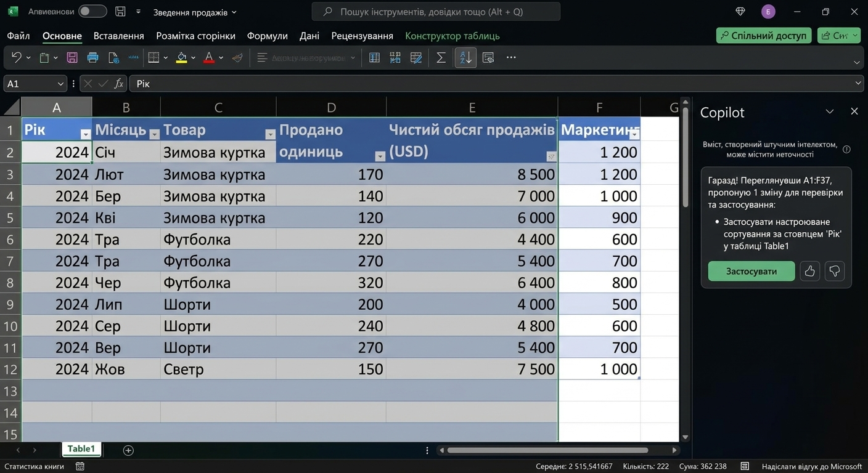Click Статистика книги in the status bar
Screen dimensions: 868x473
click(x=35, y=466)
